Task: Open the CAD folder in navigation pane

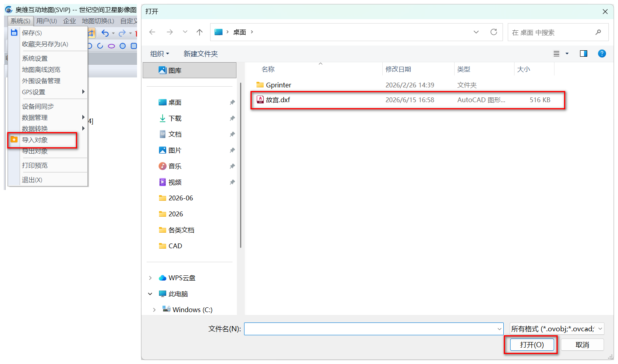Action: [175, 246]
